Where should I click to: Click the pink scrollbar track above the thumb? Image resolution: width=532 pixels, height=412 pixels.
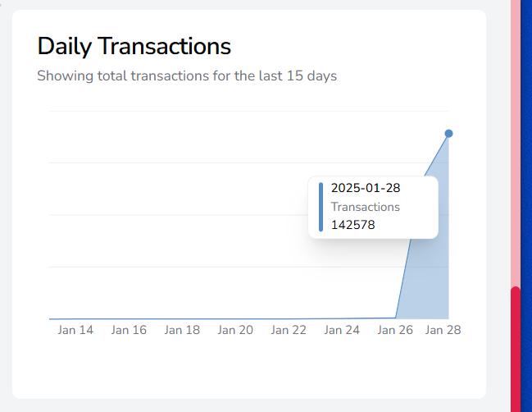(516, 143)
